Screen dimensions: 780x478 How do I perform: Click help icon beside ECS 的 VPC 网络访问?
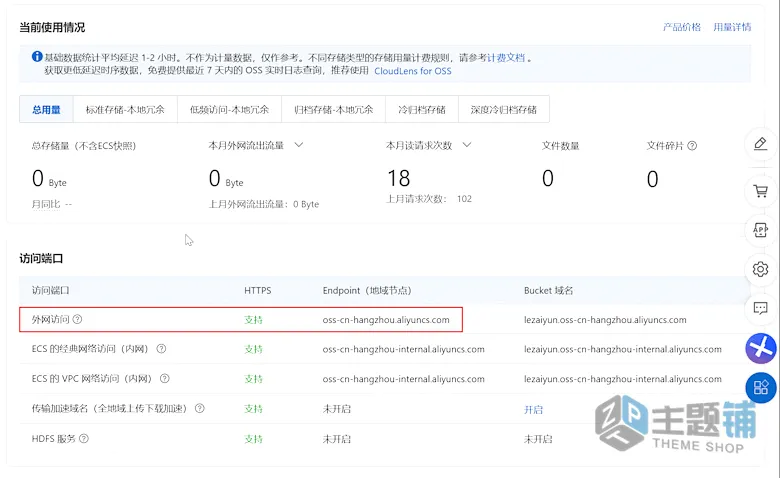pos(165,379)
